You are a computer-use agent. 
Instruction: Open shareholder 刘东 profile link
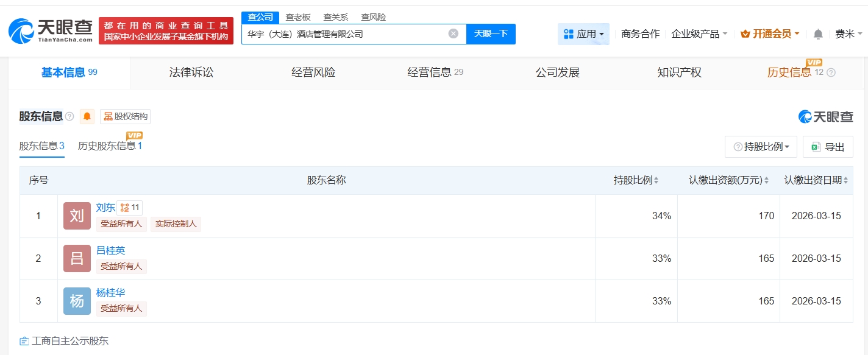click(x=105, y=208)
